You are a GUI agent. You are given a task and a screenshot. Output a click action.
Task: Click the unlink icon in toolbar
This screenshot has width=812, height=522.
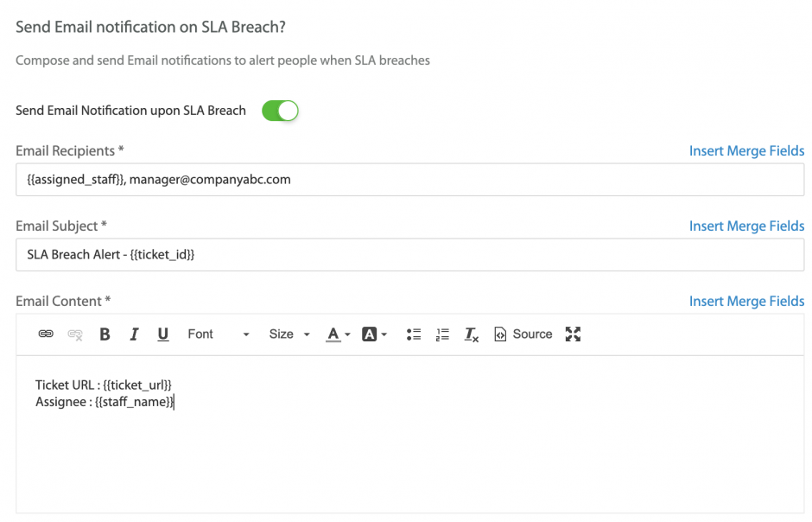[x=75, y=334]
